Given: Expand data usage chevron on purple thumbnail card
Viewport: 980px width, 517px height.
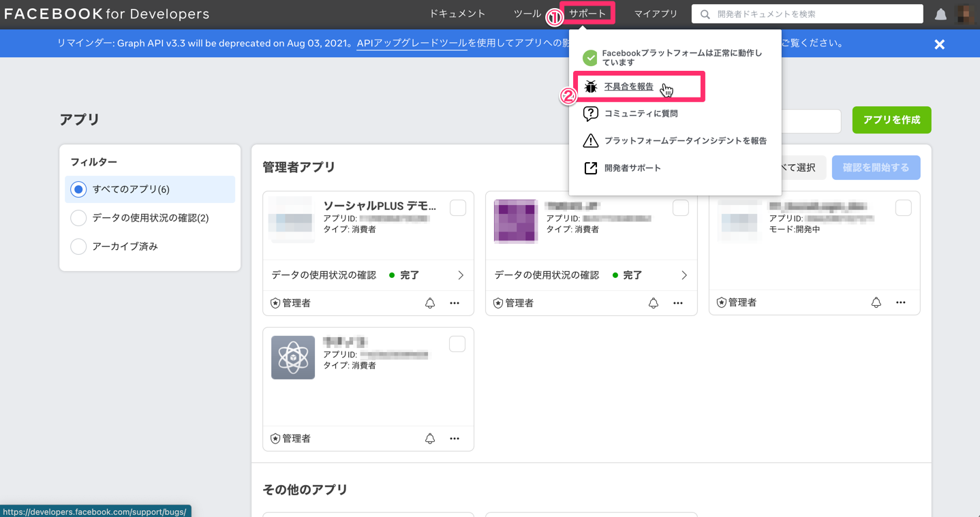Looking at the screenshot, I should click(684, 275).
